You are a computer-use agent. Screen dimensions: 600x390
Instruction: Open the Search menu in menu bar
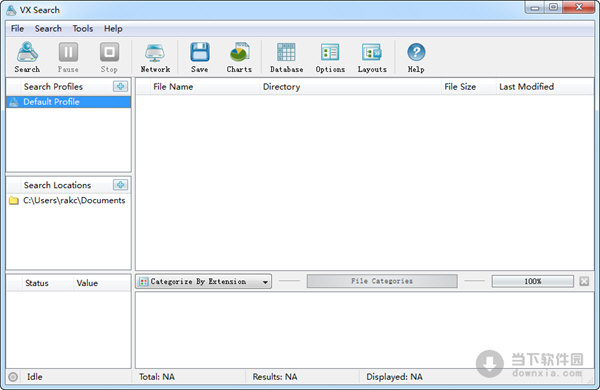(x=48, y=29)
